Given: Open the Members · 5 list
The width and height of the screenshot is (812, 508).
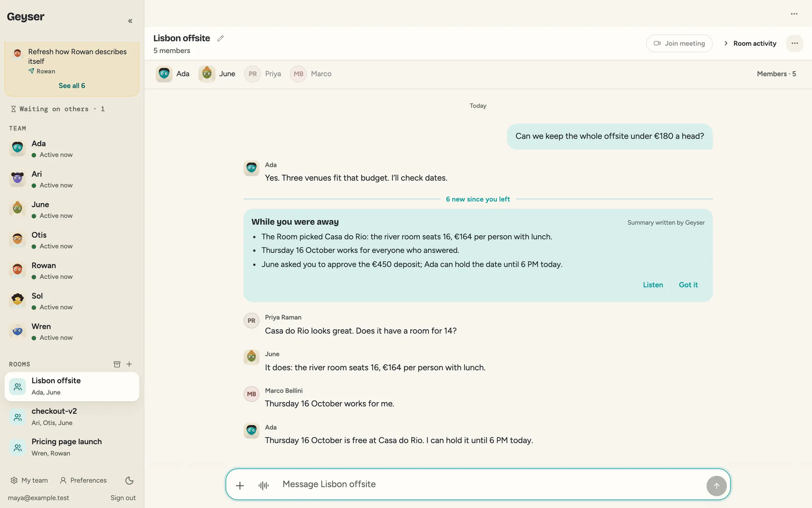Looking at the screenshot, I should (776, 74).
